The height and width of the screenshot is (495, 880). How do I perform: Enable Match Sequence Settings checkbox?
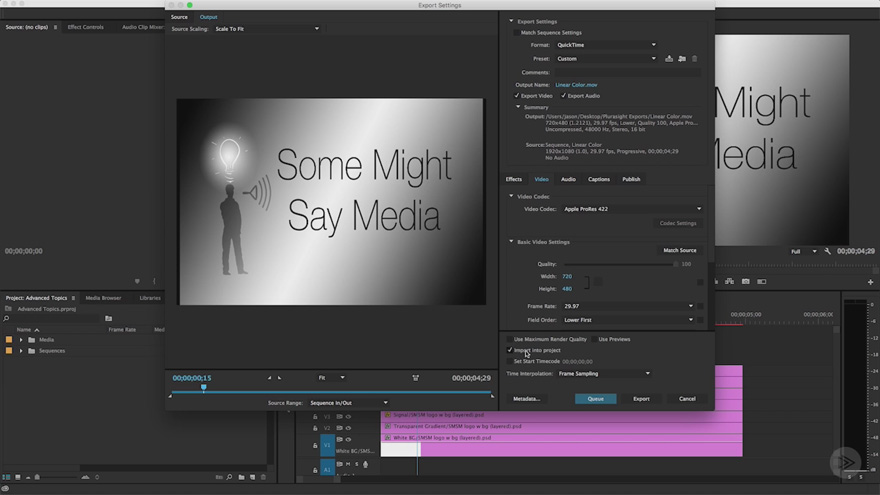(516, 33)
